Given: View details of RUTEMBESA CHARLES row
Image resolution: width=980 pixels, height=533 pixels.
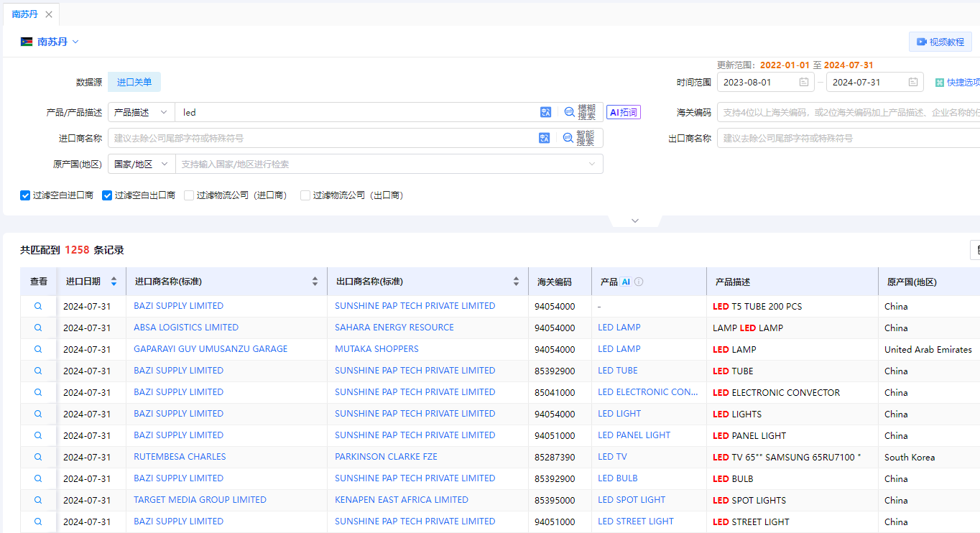Looking at the screenshot, I should click(x=38, y=457).
